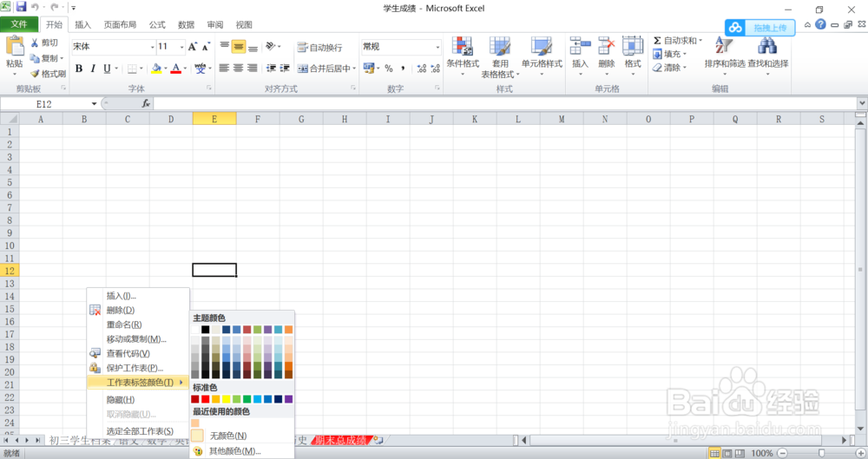This screenshot has width=868, height=459.
Task: Choose 选定全部工作表(S) in the context menu
Action: (138, 430)
